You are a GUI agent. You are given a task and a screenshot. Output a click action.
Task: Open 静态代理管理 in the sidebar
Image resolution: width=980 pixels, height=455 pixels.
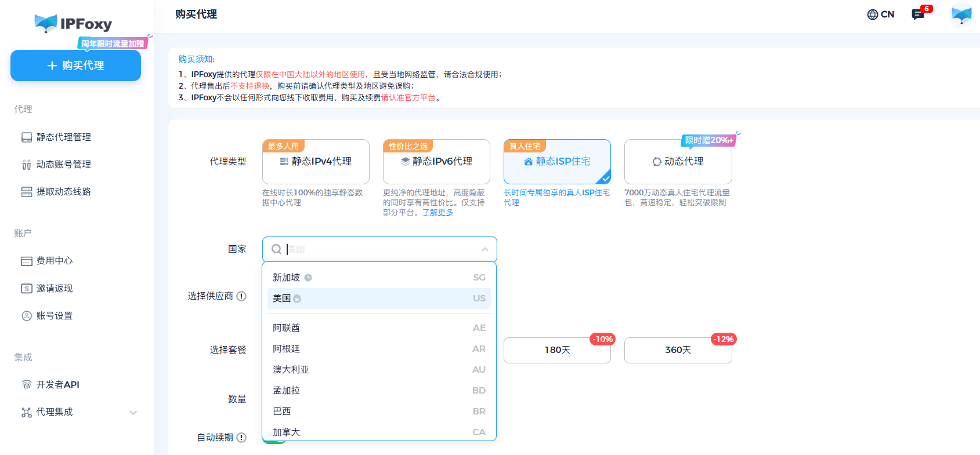[63, 137]
